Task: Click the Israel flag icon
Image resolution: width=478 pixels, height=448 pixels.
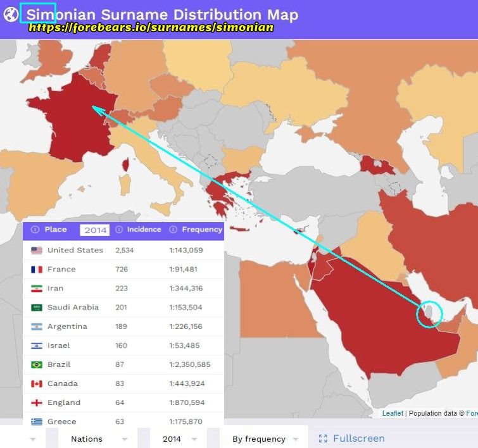Action: (x=37, y=345)
